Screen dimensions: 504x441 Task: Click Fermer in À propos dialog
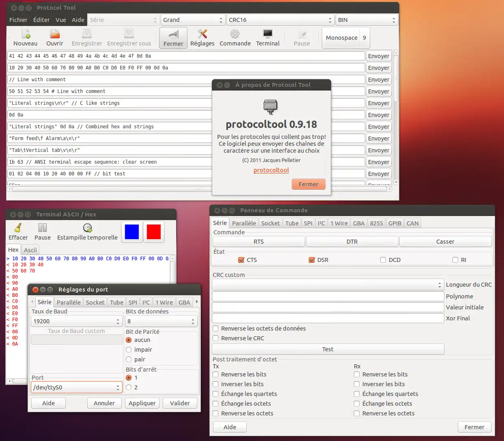click(x=308, y=184)
